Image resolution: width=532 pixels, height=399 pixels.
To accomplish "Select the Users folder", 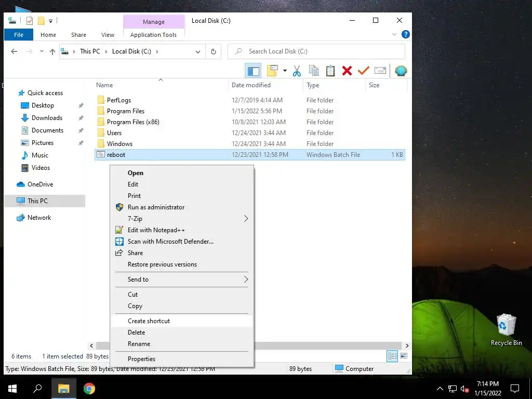I will pyautogui.click(x=114, y=132).
